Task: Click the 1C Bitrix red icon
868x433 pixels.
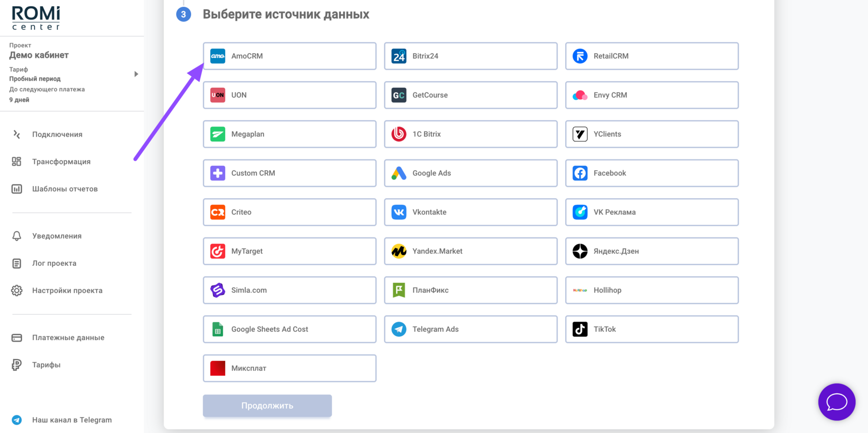Action: click(x=399, y=134)
